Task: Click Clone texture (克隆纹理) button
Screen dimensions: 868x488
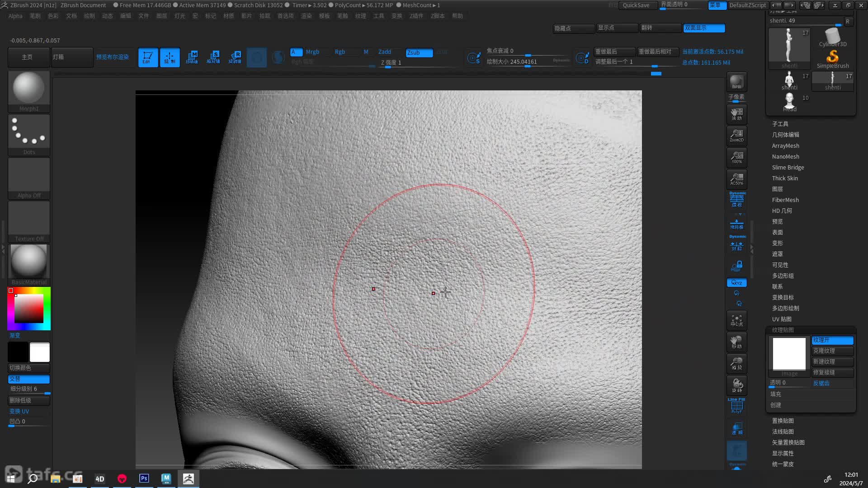Action: coord(832,351)
